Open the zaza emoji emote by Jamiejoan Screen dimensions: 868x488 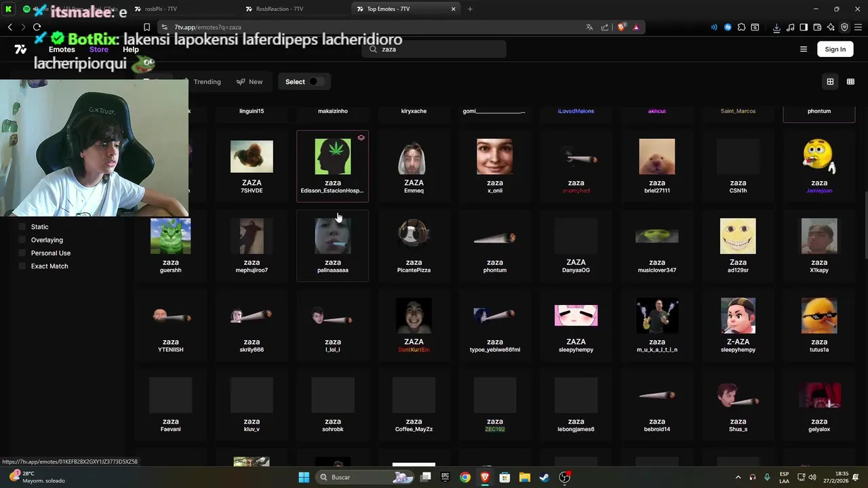(819, 166)
